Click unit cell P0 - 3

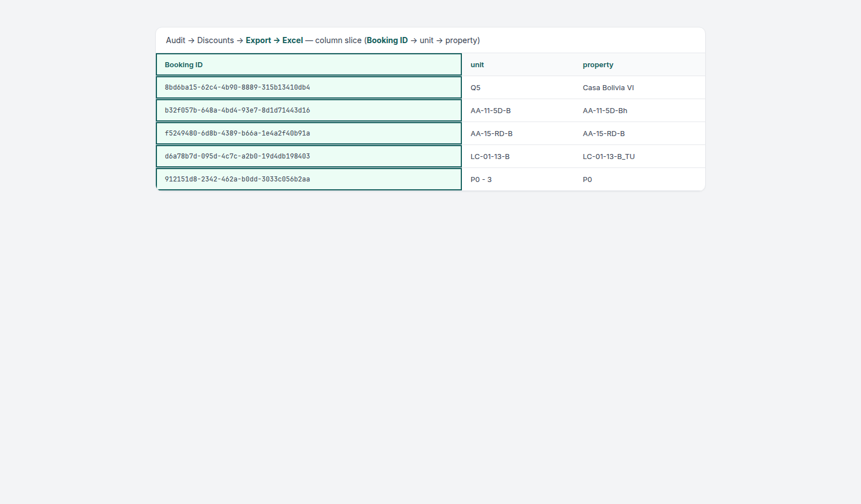coord(518,179)
